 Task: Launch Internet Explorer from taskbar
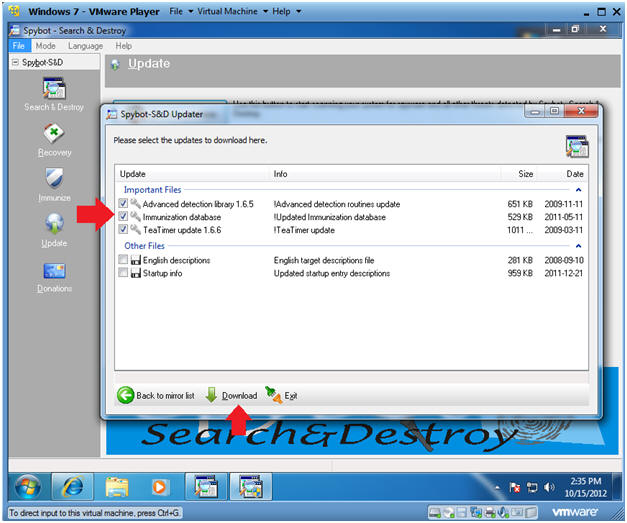(x=73, y=487)
